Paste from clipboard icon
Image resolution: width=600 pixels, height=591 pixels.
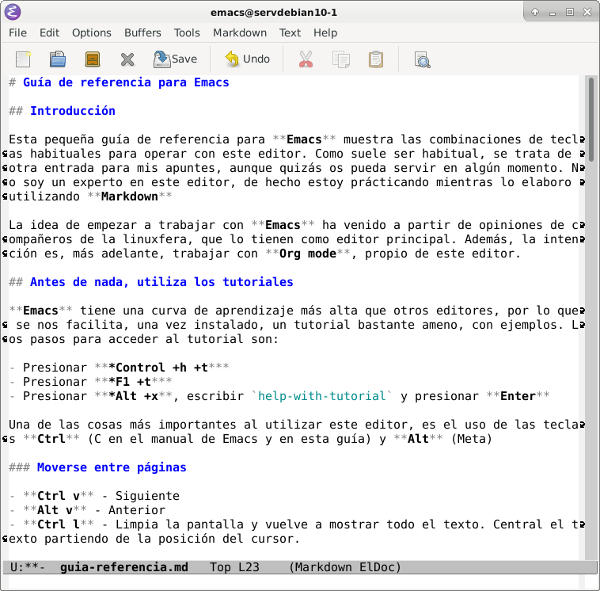click(x=375, y=59)
